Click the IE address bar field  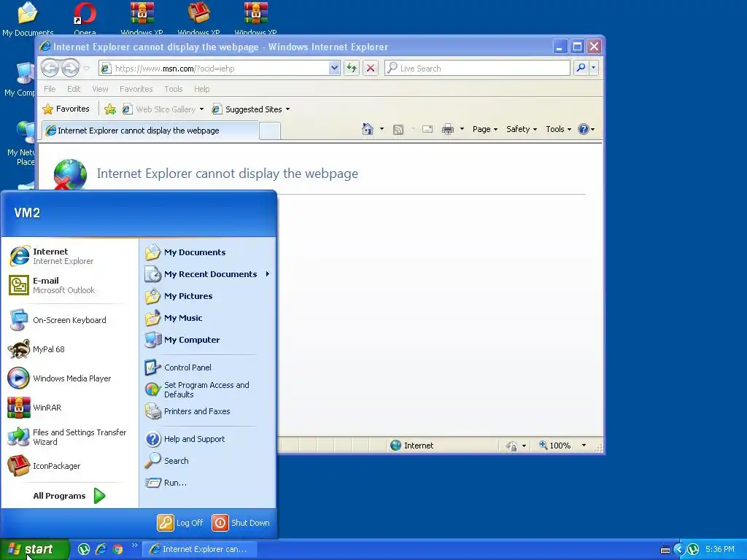(x=214, y=68)
